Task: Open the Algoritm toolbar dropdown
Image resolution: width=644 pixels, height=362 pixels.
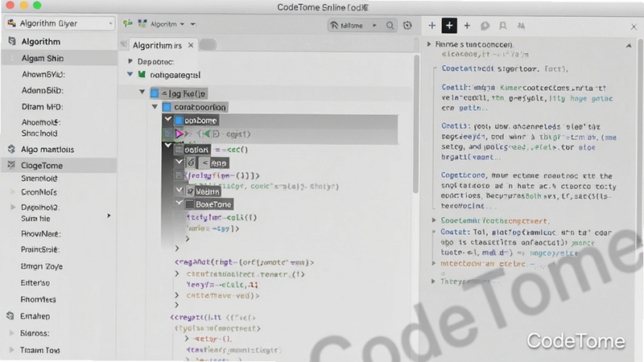Action: pyautogui.click(x=167, y=24)
